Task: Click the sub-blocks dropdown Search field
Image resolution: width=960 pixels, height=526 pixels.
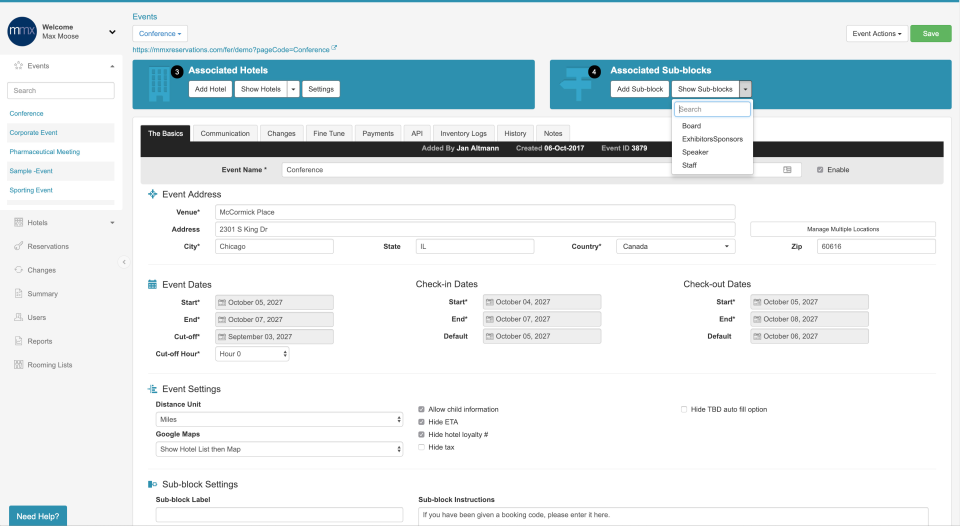Action: coord(712,109)
